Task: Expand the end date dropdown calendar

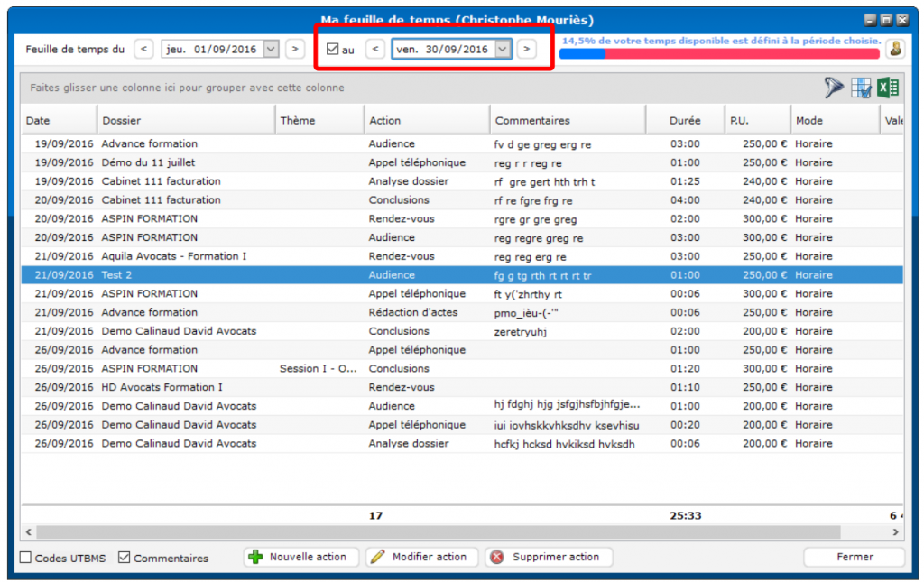Action: coord(503,50)
